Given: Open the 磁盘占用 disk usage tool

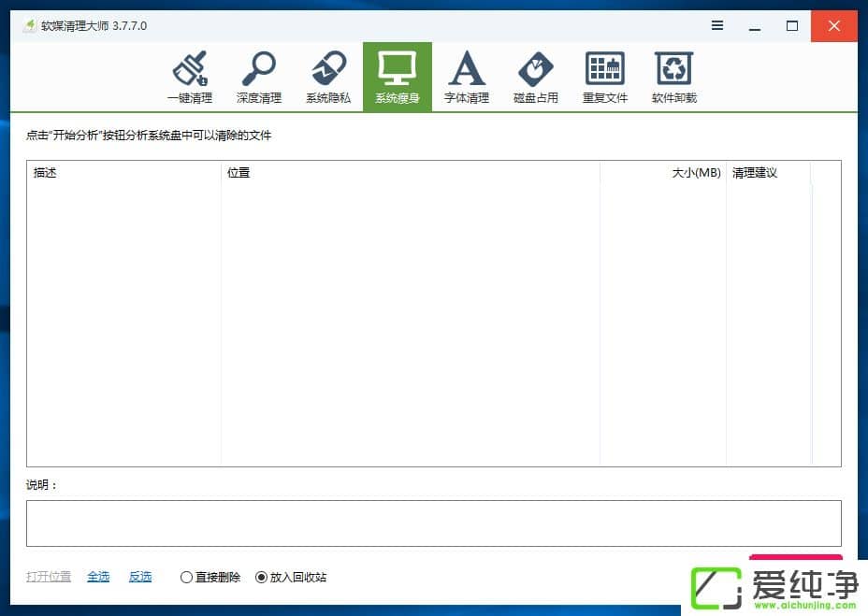Looking at the screenshot, I should 535,77.
